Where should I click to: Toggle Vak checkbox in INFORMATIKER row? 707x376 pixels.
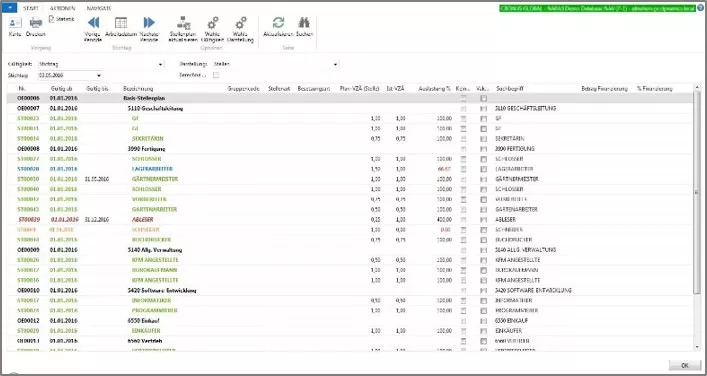click(484, 300)
